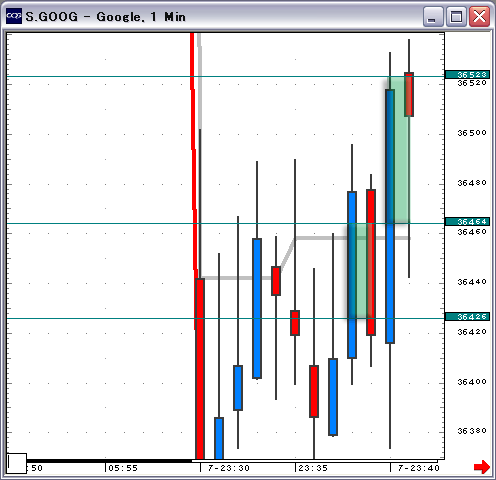Screen dimensions: 496x480
Task: Minimize the S.GOOG chart window
Action: (x=432, y=16)
